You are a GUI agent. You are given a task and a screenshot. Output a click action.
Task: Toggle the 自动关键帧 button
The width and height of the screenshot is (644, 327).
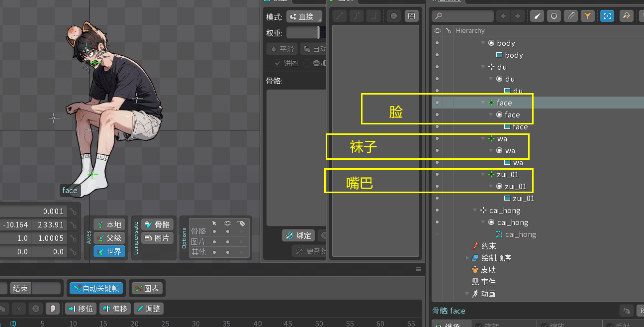click(x=96, y=288)
